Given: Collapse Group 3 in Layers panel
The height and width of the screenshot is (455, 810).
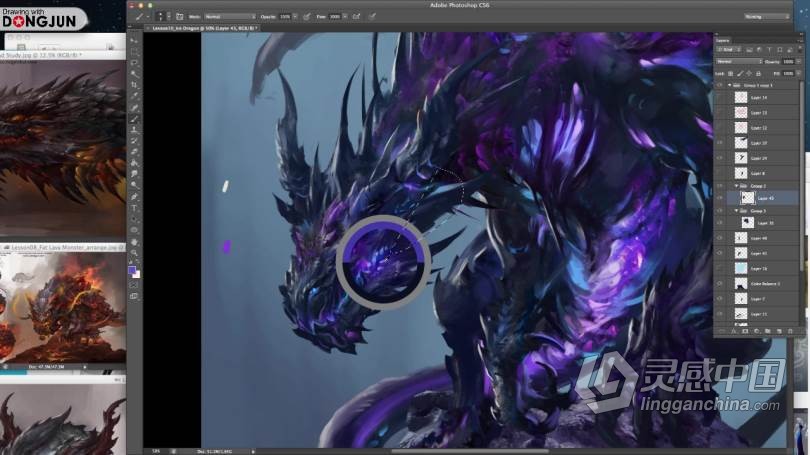Looking at the screenshot, I should (737, 211).
